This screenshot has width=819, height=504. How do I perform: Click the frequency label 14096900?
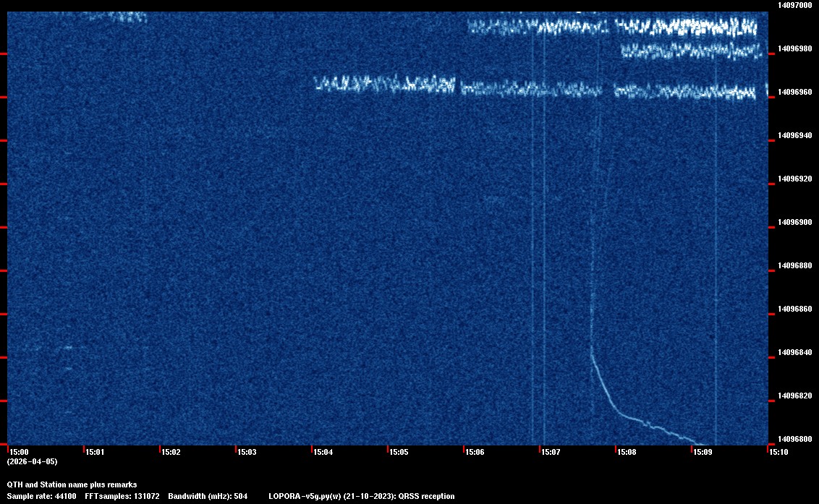(794, 222)
